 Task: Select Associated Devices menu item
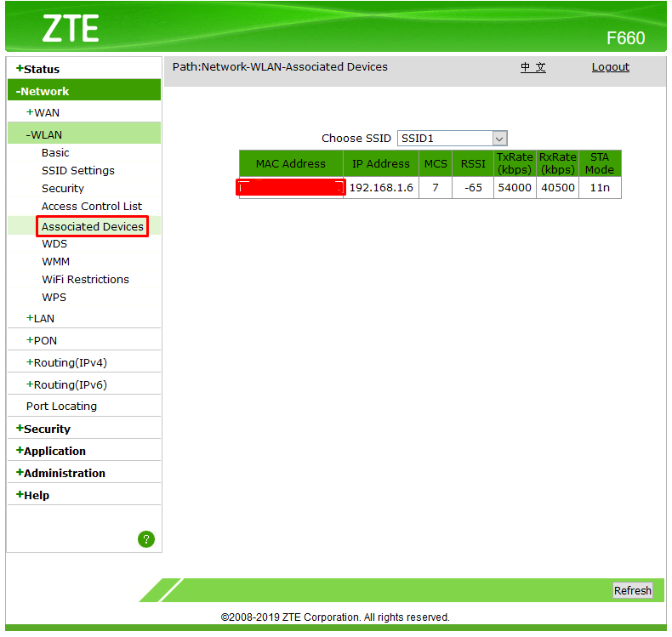point(93,226)
